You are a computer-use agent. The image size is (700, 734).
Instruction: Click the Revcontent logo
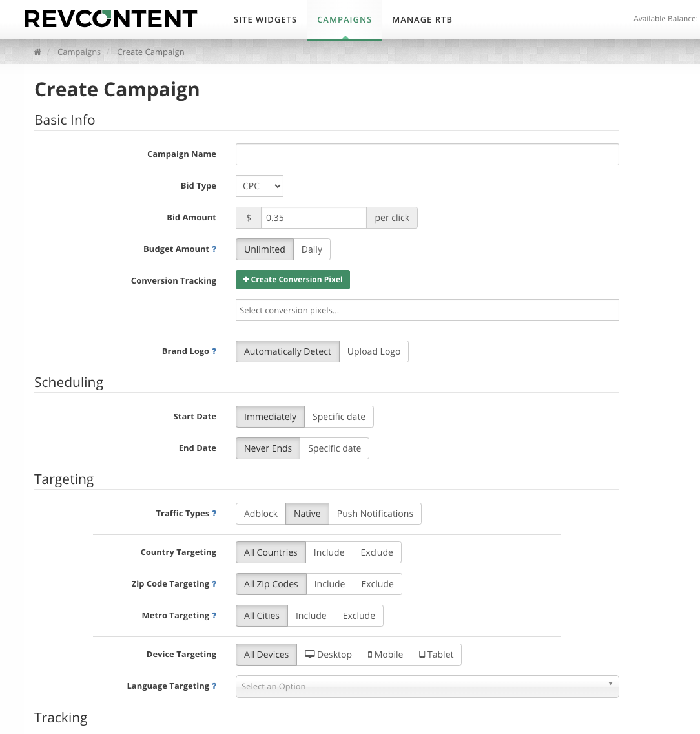pos(110,19)
